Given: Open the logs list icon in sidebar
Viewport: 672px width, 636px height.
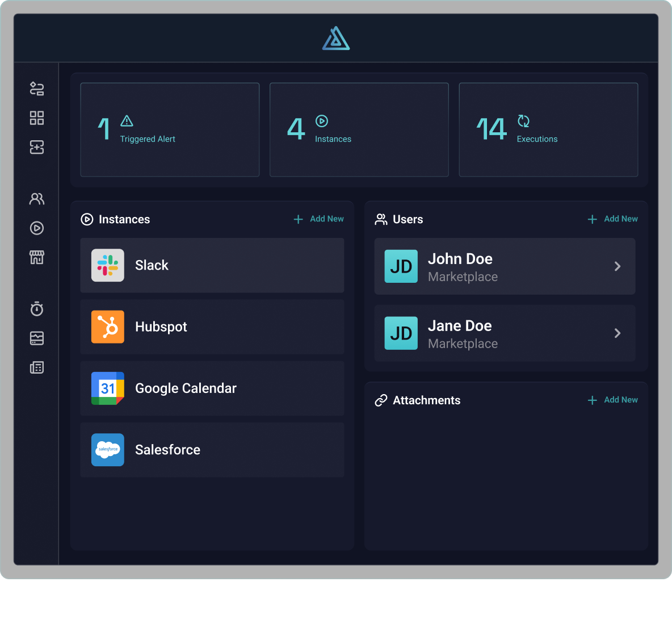Looking at the screenshot, I should [37, 367].
